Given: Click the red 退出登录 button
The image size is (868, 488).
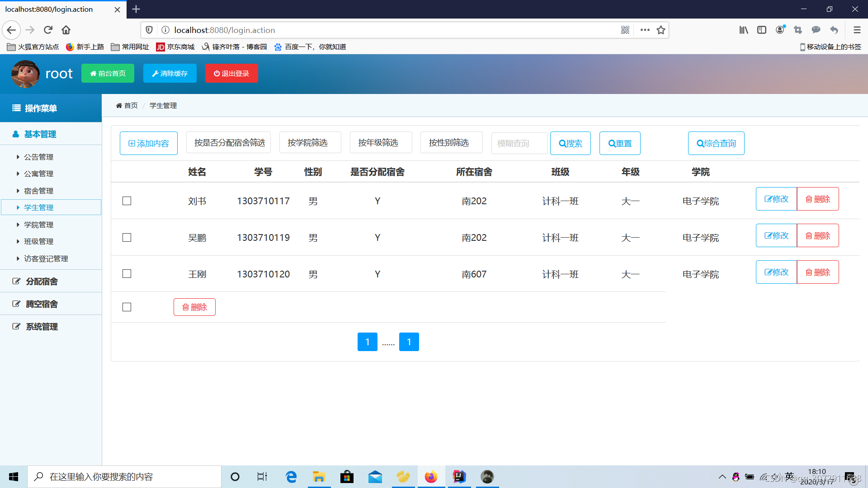Looking at the screenshot, I should (x=231, y=73).
